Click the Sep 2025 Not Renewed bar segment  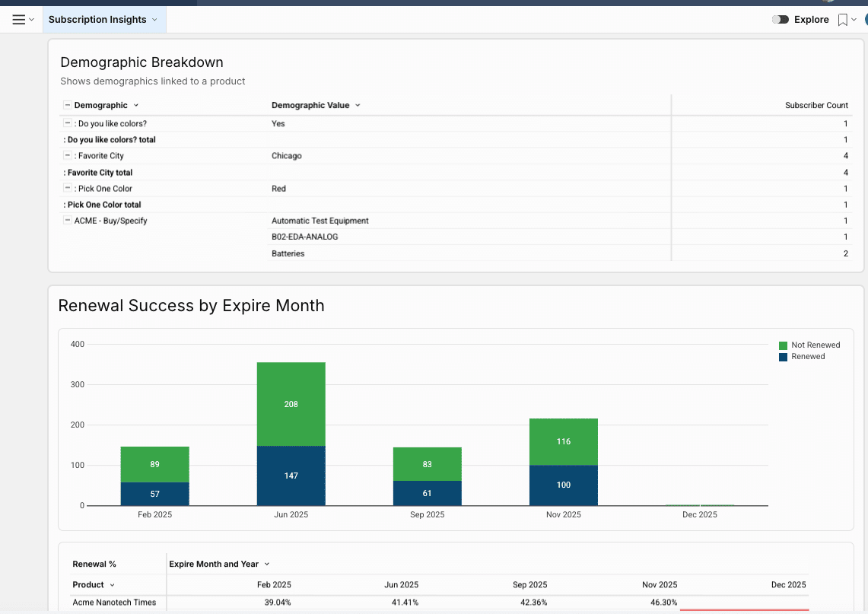pos(427,464)
